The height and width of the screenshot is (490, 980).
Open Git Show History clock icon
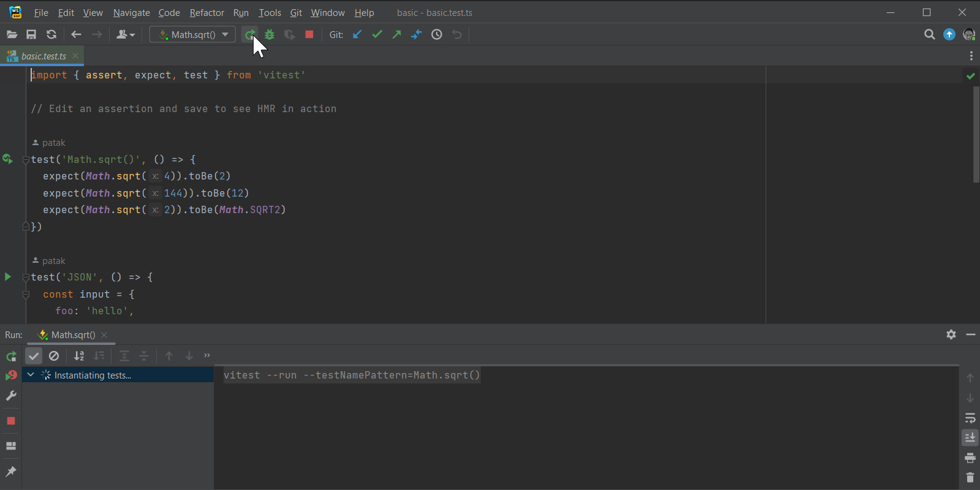point(437,35)
